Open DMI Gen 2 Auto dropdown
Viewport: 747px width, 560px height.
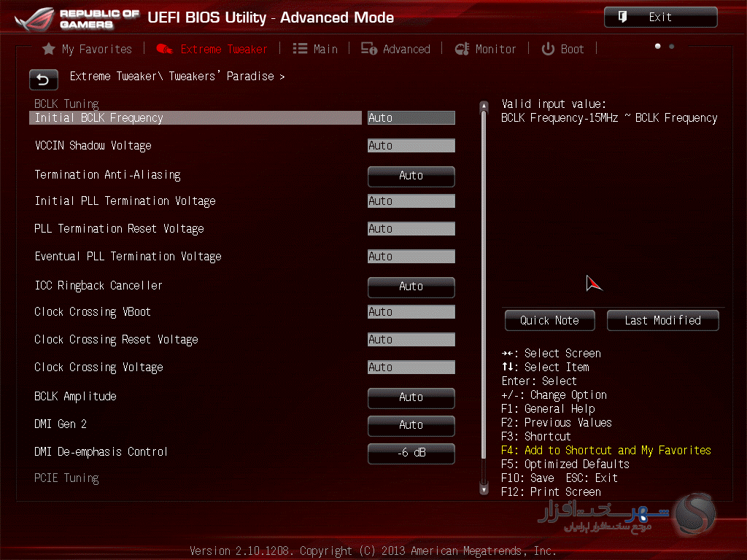(411, 425)
